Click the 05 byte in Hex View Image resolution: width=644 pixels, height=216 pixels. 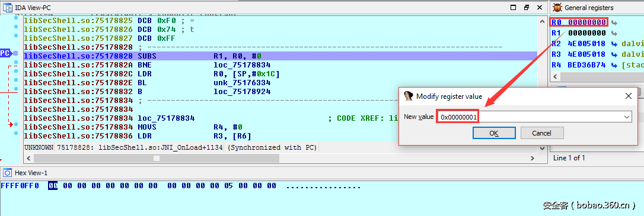tap(228, 186)
